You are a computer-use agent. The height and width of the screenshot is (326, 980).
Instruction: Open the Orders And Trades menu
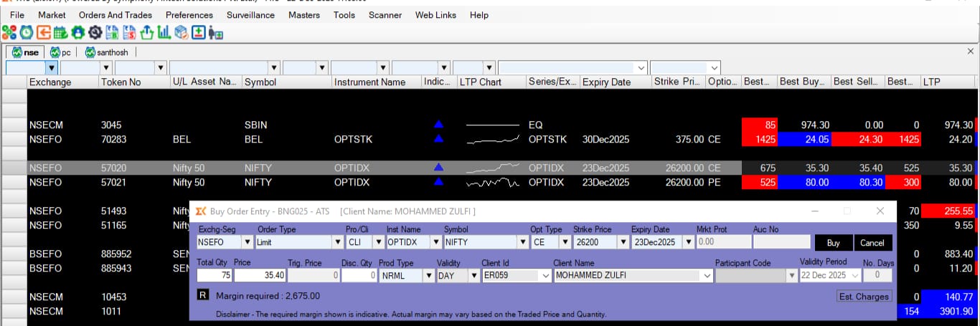116,14
